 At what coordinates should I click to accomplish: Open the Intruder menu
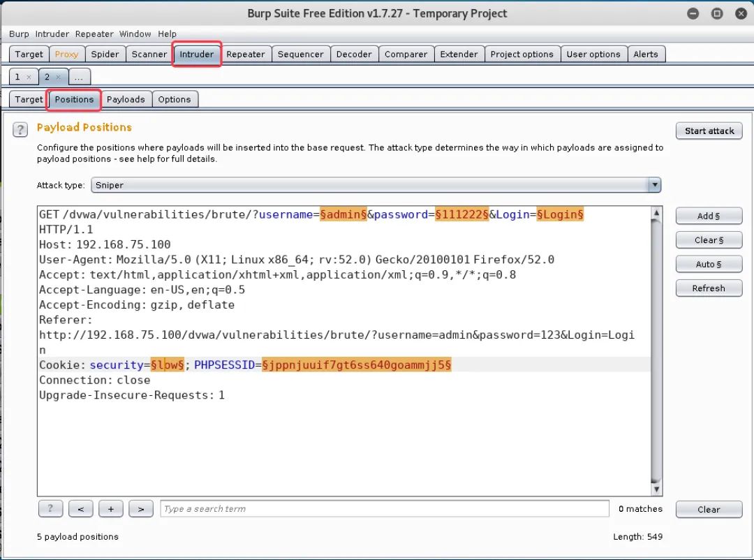click(x=52, y=34)
